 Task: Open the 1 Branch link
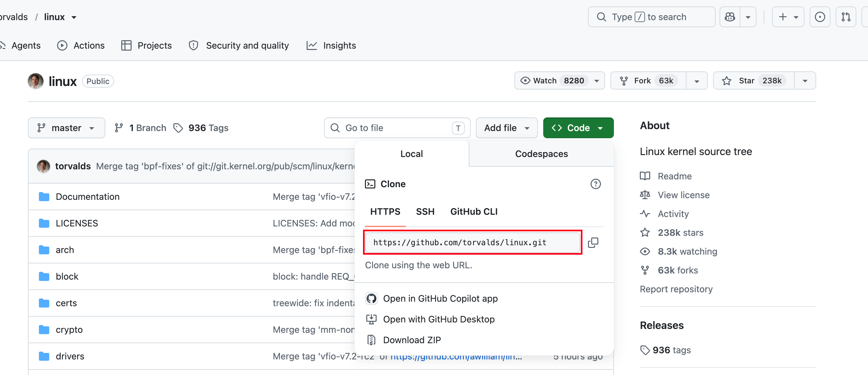[140, 128]
